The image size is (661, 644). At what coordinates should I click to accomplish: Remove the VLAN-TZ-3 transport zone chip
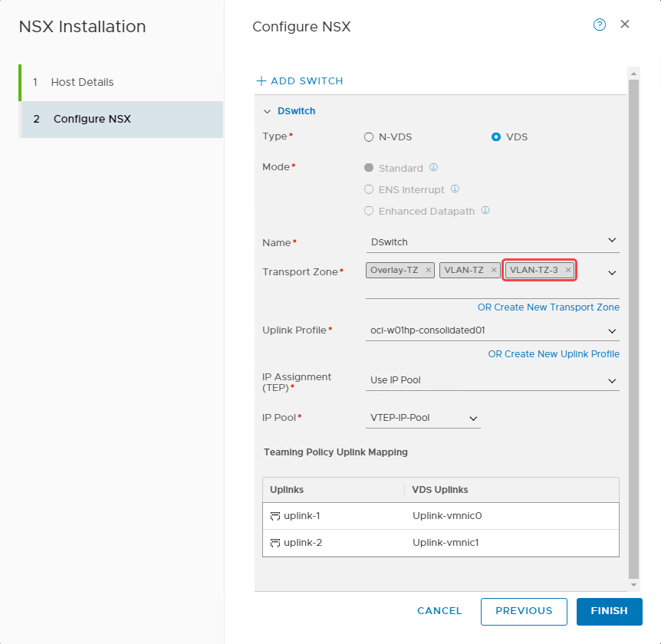567,270
